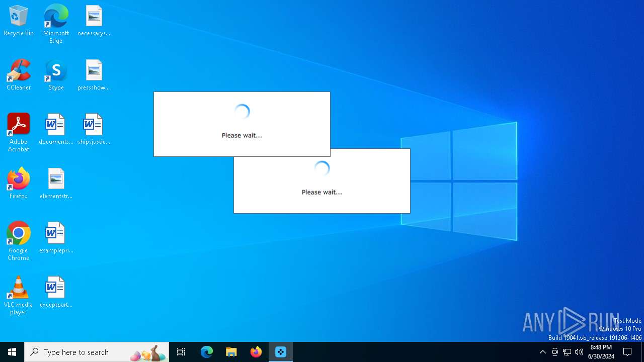
Task: Select the examplepri... Word file
Action: click(x=56, y=238)
